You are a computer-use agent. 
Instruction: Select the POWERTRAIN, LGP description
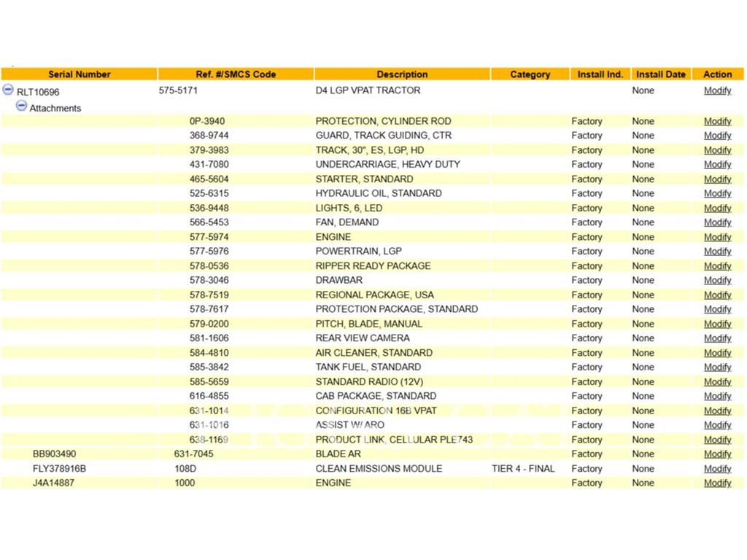click(x=359, y=252)
